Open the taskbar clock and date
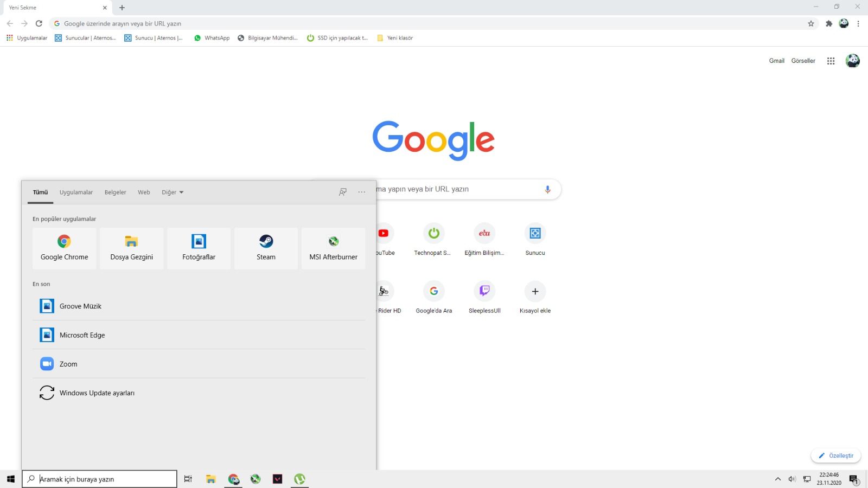This screenshot has height=488, width=868. pos(829,479)
